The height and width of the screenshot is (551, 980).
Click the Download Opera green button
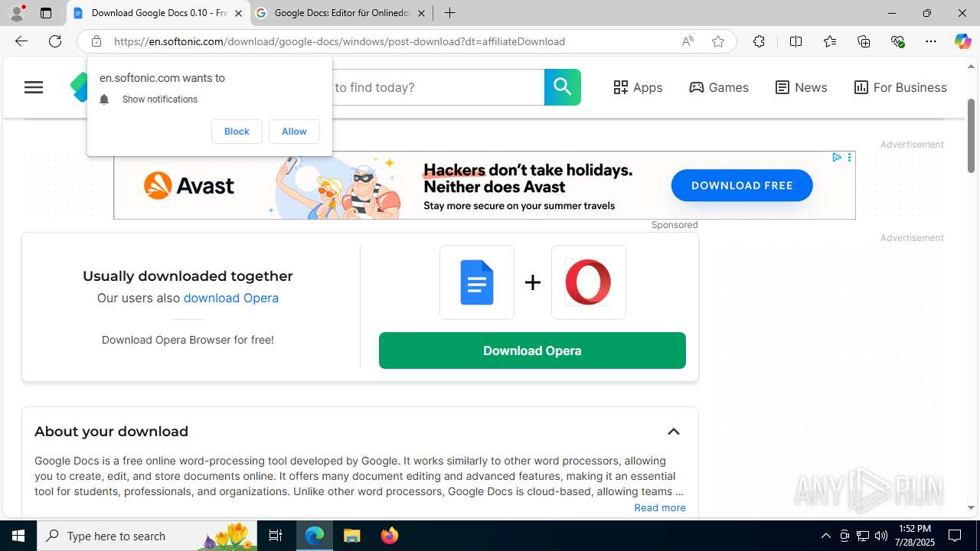pos(532,350)
